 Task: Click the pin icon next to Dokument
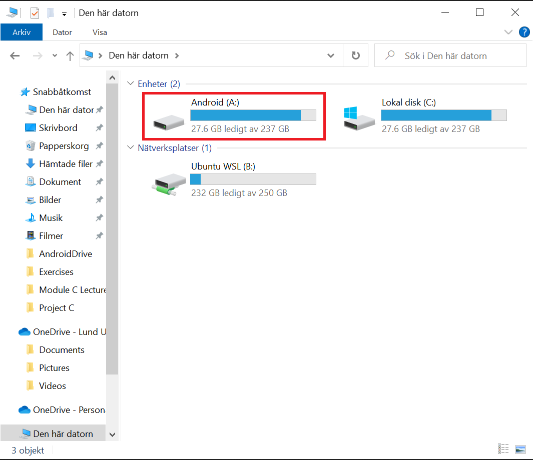point(99,182)
